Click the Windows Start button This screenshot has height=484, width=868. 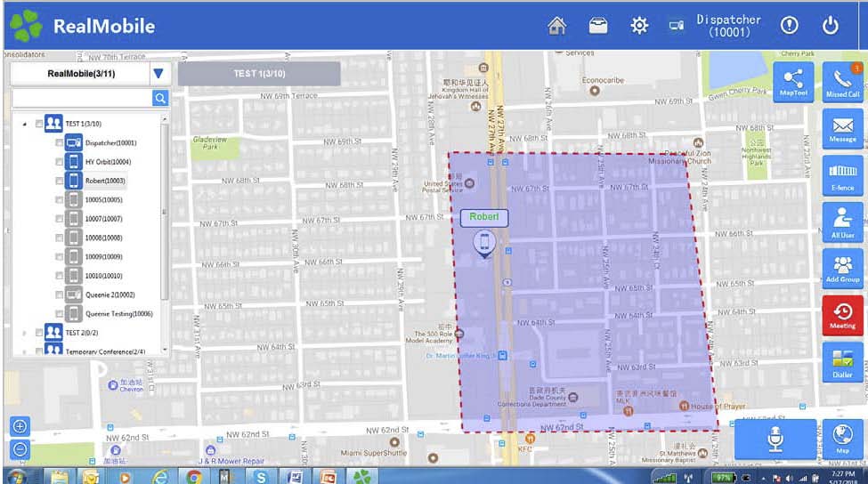pyautogui.click(x=15, y=476)
